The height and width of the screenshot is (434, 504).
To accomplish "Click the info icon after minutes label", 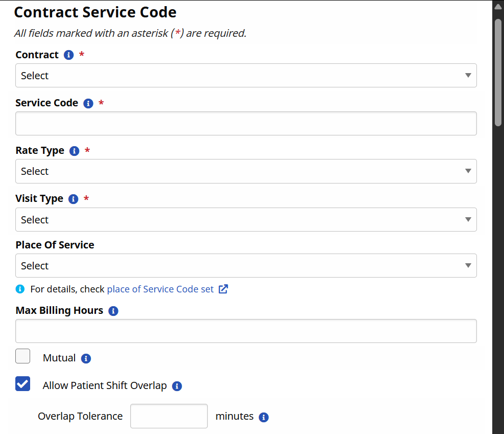I will 264,417.
